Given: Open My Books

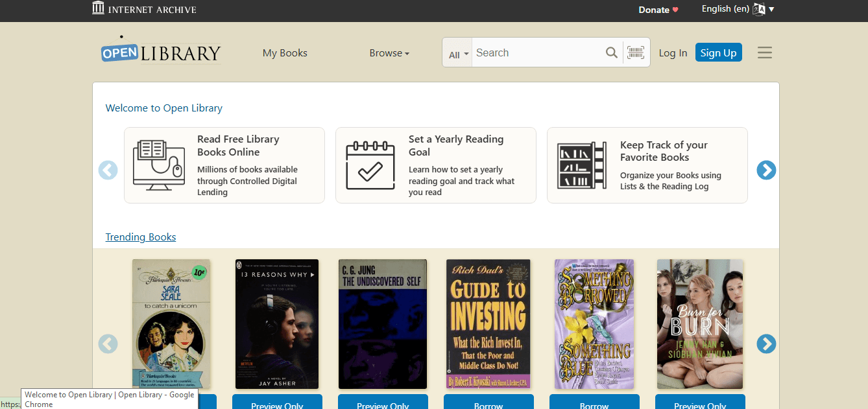Looking at the screenshot, I should (285, 53).
